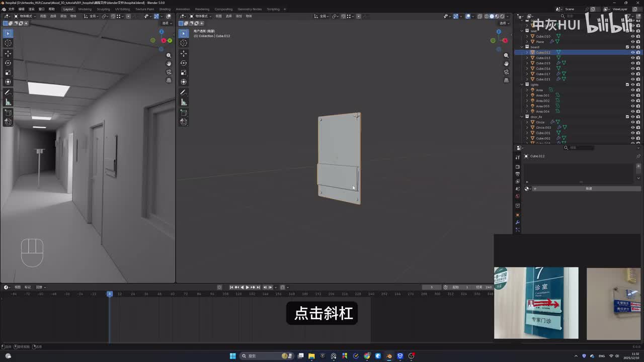Open the 文件 menu
The image size is (644, 362).
(11, 9)
